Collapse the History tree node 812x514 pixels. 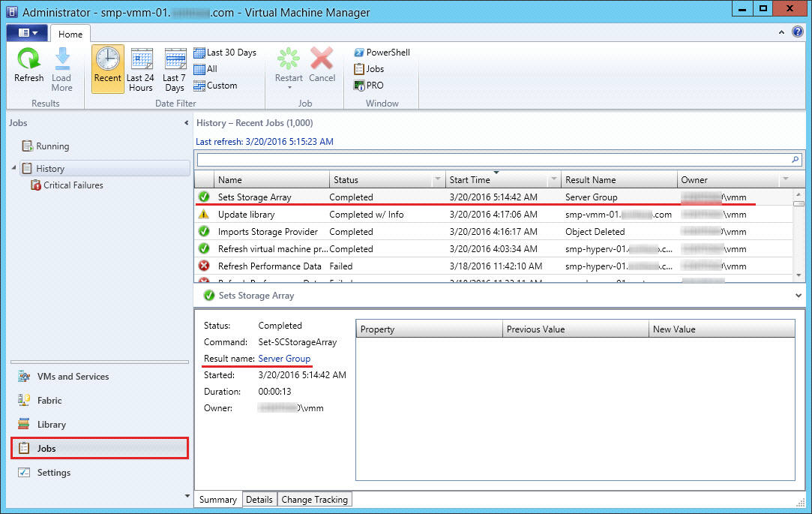[14, 169]
